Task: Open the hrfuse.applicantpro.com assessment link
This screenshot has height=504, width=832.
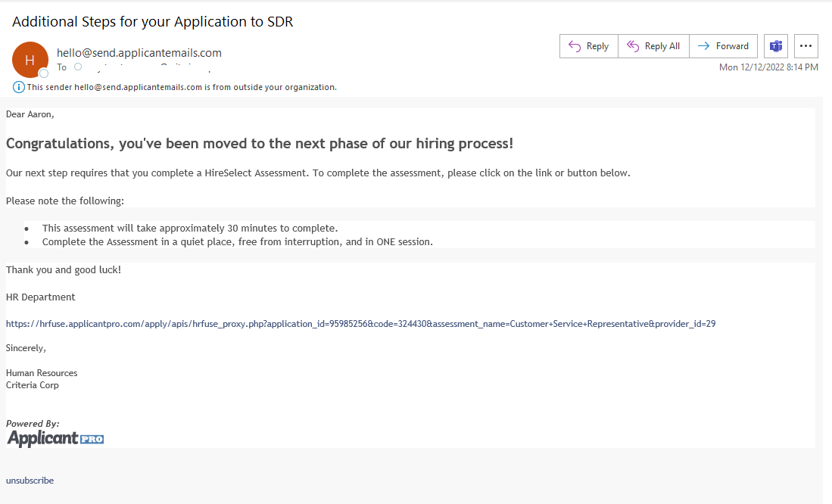Action: pos(360,324)
